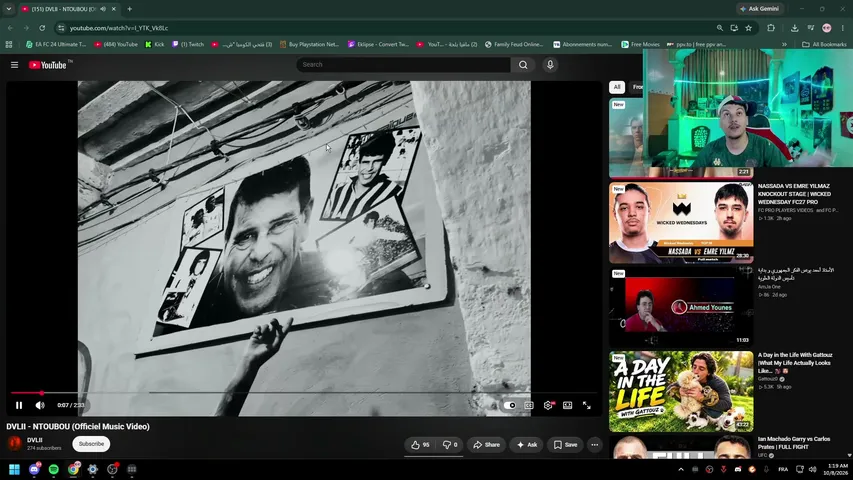
Task: Dislike the video
Action: (x=449, y=445)
